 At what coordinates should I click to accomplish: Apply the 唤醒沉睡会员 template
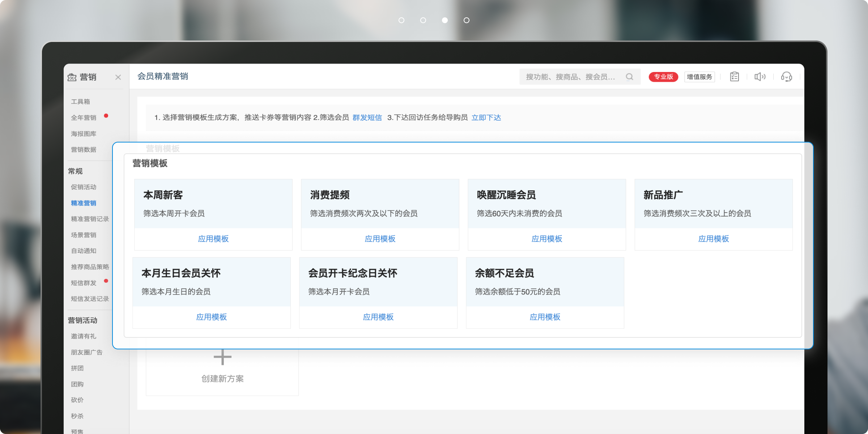coord(547,239)
